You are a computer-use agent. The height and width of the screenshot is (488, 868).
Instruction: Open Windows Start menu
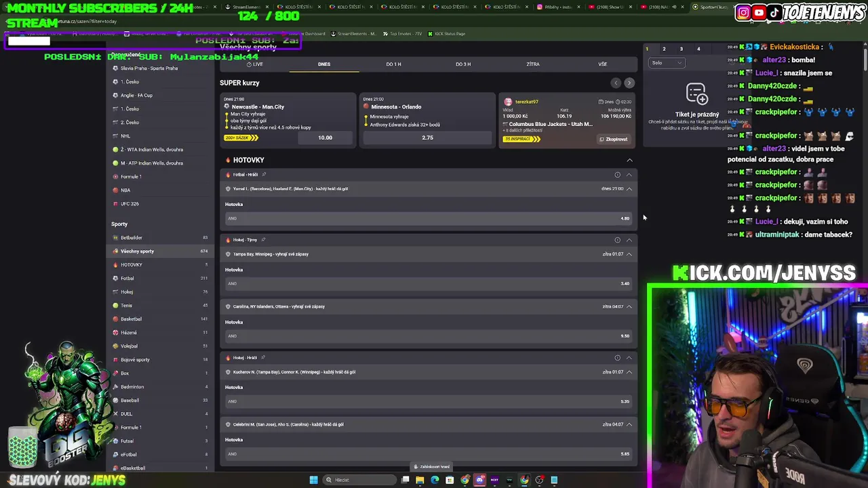pyautogui.click(x=313, y=480)
